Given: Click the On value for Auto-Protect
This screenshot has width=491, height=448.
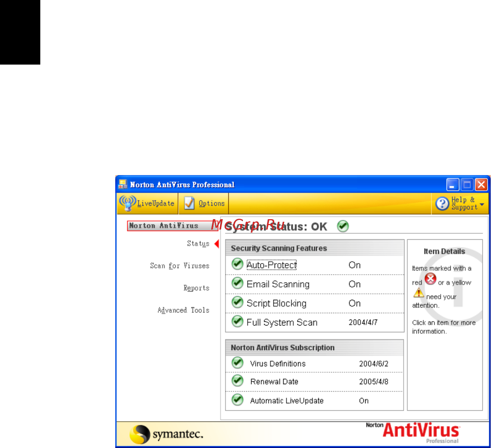Looking at the screenshot, I should [354, 265].
